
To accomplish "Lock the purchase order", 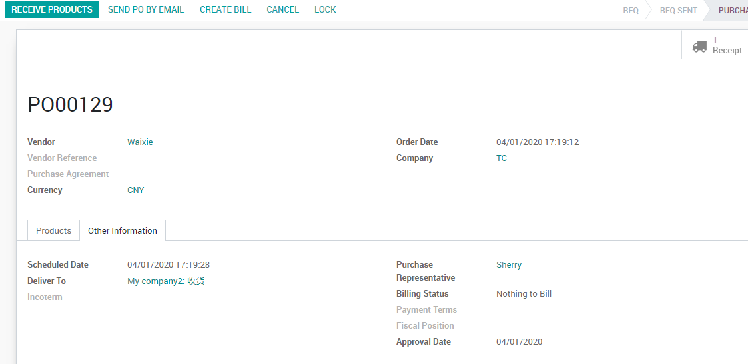I will point(325,10).
